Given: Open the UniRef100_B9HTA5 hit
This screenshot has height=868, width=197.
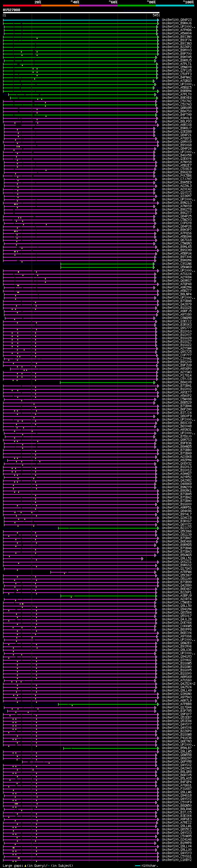Looking at the screenshot, I should pyautogui.click(x=177, y=57).
